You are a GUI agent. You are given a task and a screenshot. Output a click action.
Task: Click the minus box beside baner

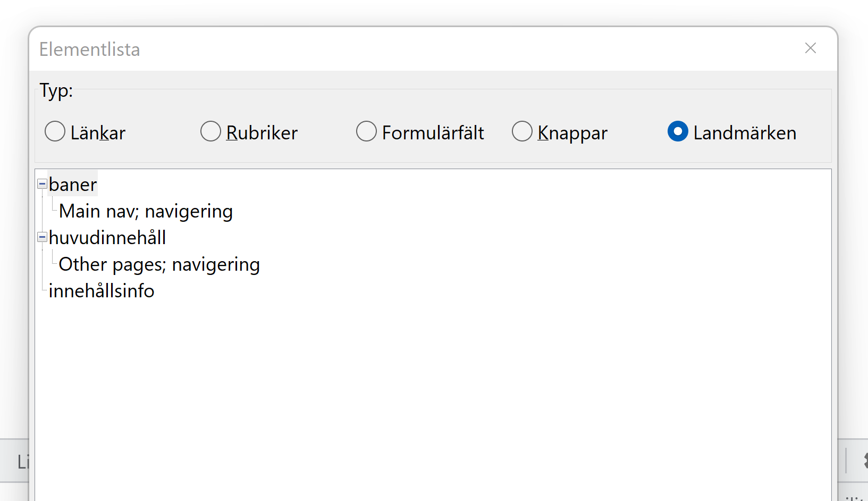(x=41, y=183)
